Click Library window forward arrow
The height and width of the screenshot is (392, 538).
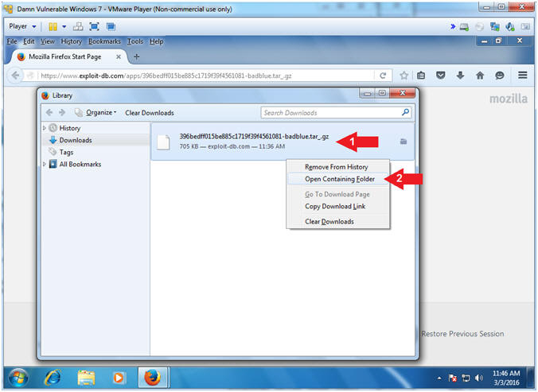pos(62,112)
